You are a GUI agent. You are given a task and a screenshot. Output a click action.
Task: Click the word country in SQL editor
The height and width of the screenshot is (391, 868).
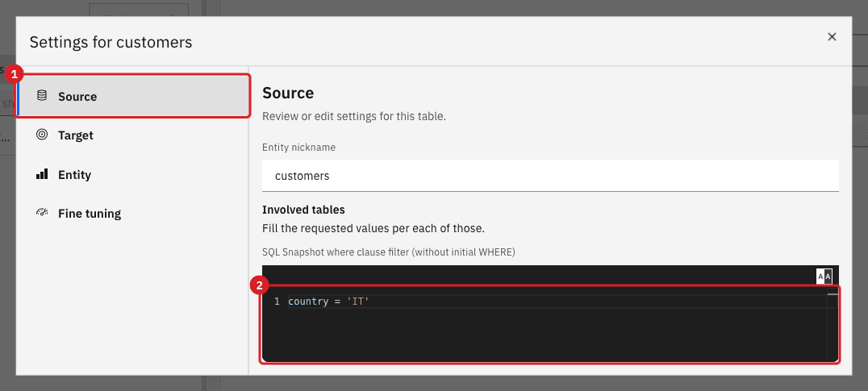click(308, 302)
